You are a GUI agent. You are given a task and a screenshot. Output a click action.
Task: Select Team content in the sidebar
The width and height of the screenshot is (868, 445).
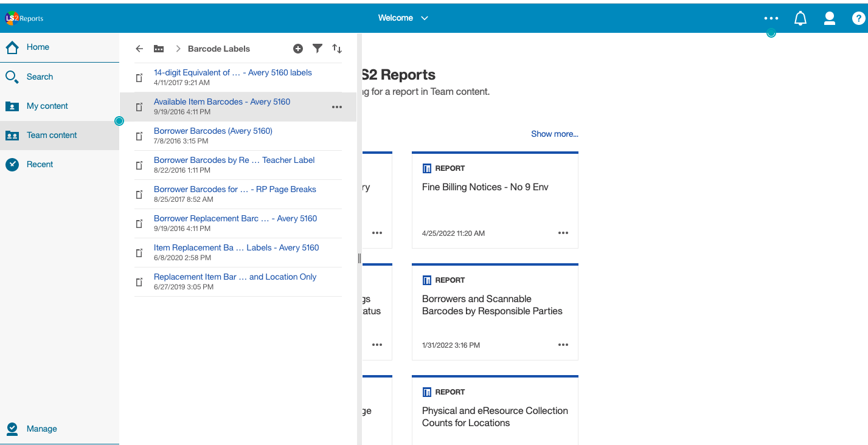(x=60, y=135)
